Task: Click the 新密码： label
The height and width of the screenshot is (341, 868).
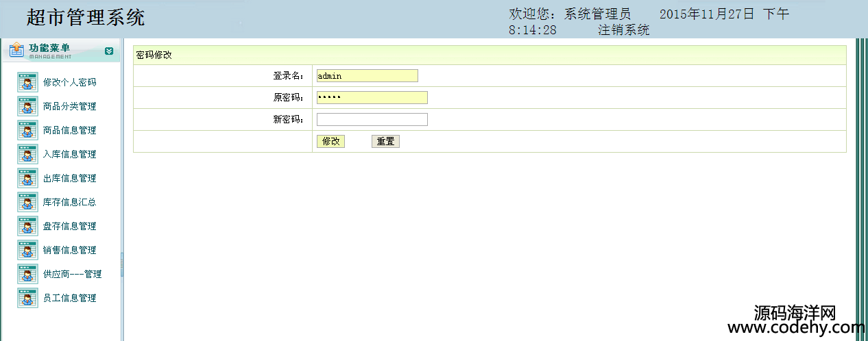Action: [289, 119]
